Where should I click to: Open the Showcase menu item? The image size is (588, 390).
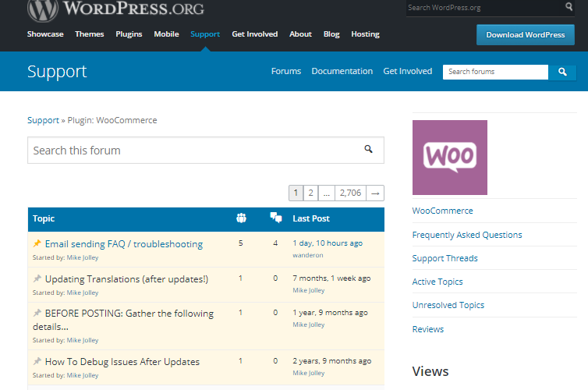click(45, 34)
